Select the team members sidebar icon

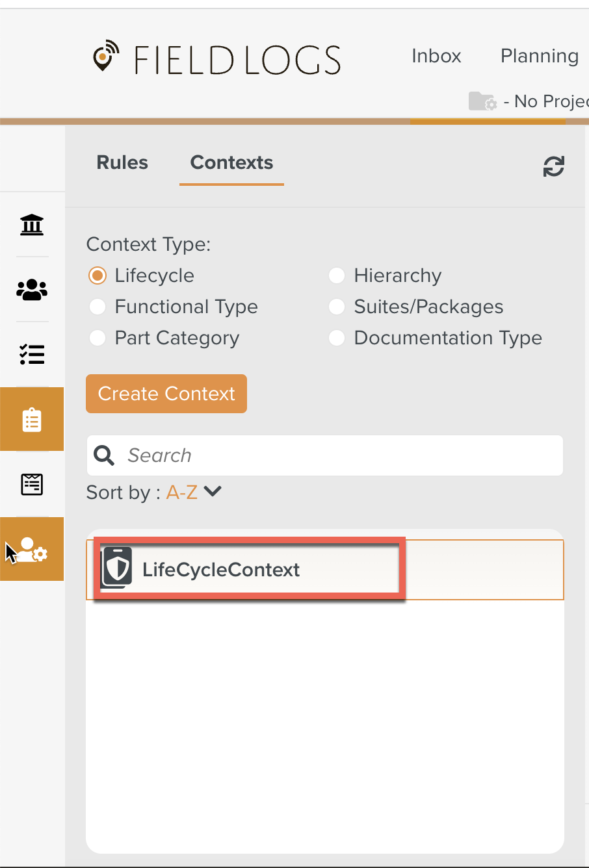click(x=32, y=290)
